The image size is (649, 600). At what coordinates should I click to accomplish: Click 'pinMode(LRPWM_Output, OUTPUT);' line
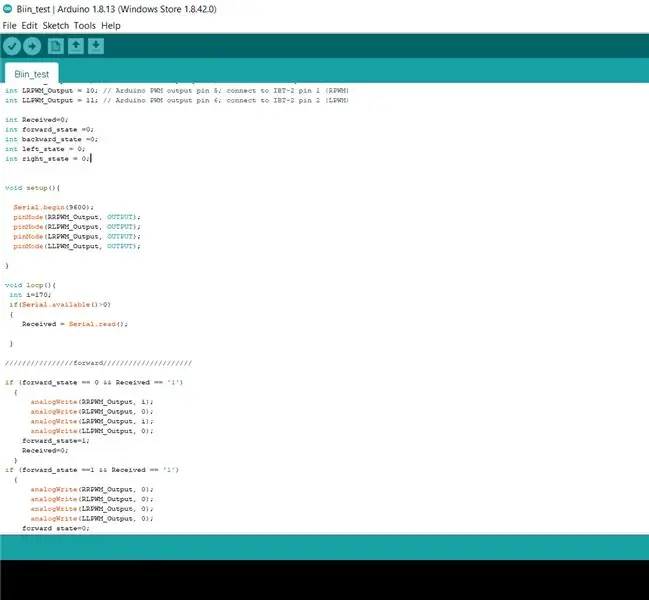[77, 236]
